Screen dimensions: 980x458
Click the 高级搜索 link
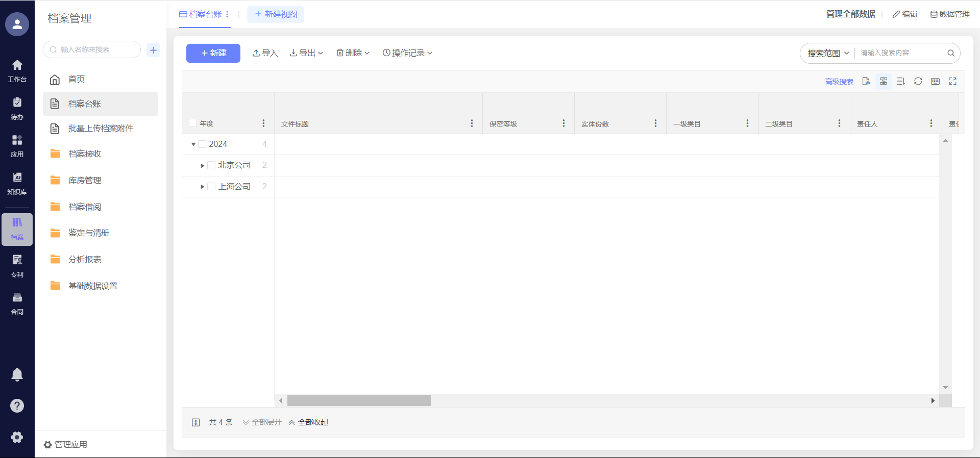(839, 82)
